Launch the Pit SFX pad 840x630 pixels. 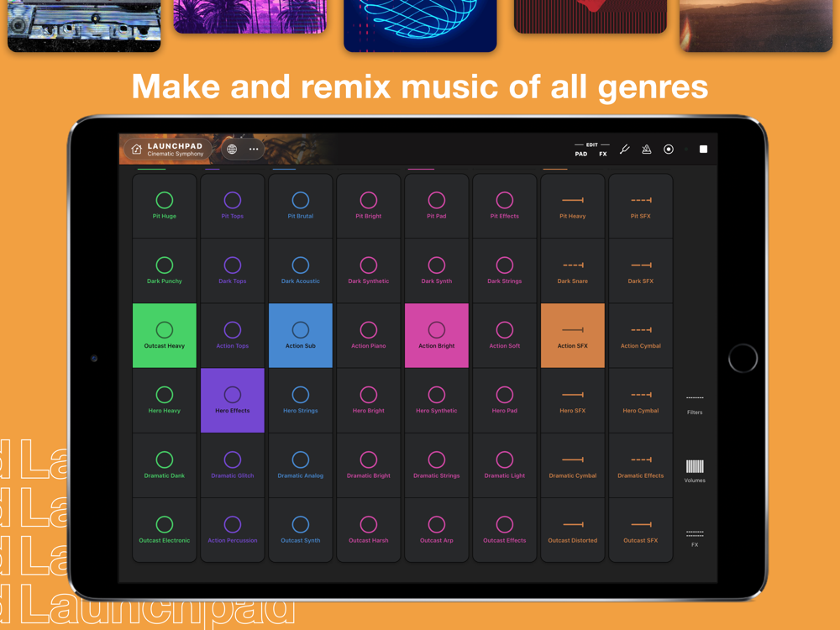[641, 206]
